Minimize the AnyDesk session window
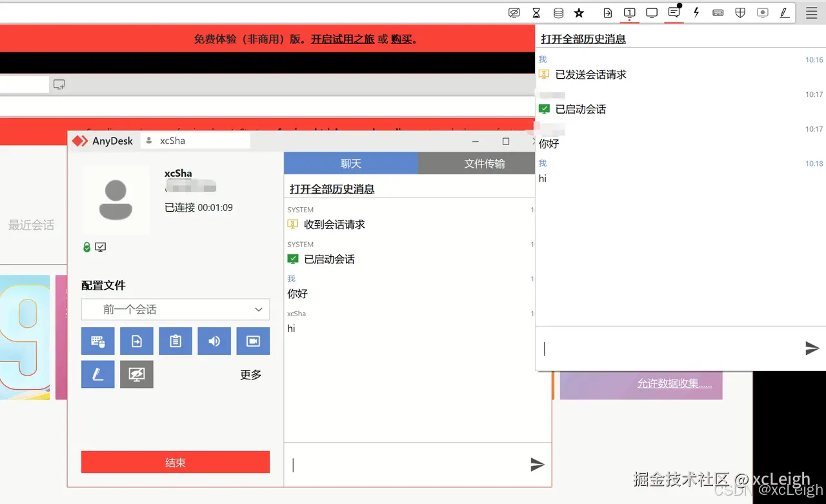 475,141
